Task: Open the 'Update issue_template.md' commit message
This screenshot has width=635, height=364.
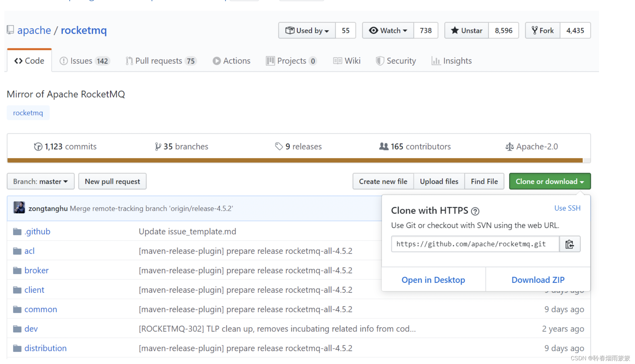Action: (187, 232)
